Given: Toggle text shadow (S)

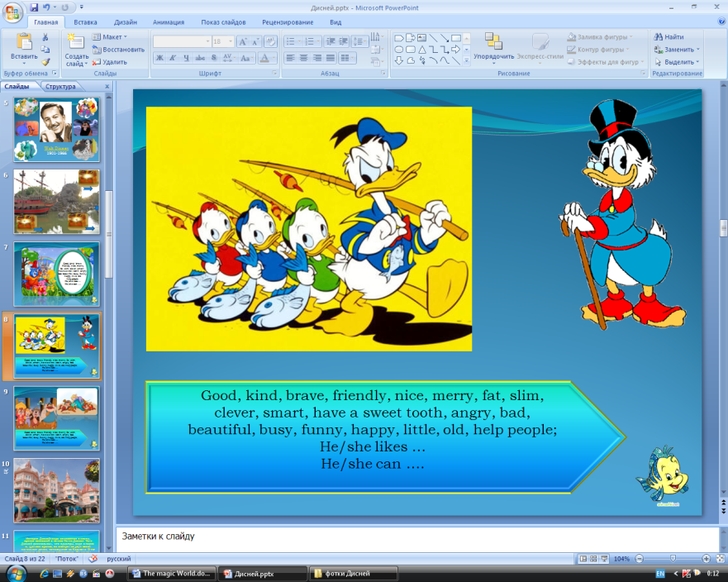Looking at the screenshot, I should [x=213, y=58].
